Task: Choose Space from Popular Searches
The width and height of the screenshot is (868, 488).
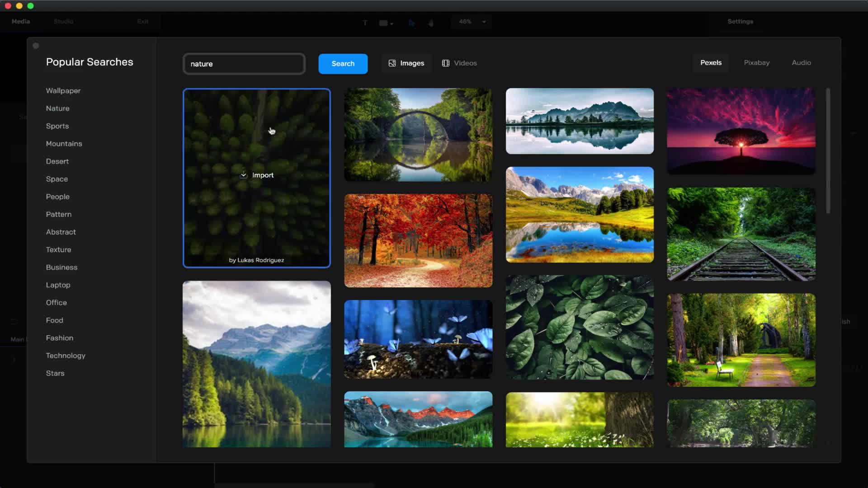Action: coord(57,179)
